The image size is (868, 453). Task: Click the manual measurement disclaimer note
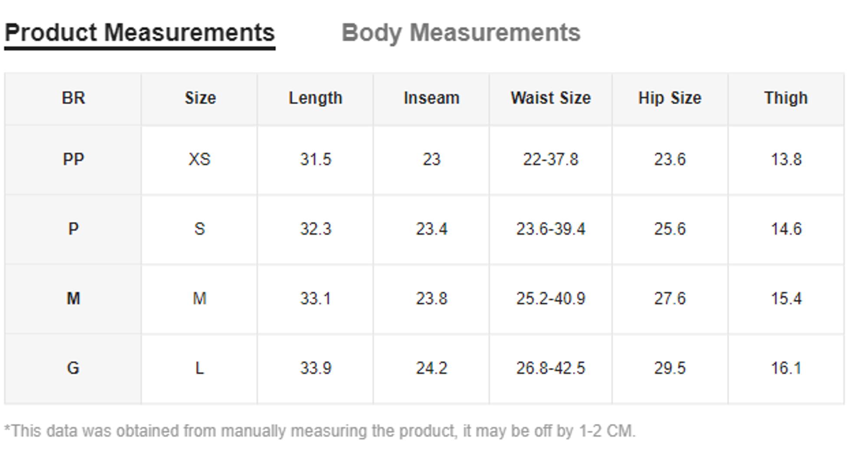[x=320, y=431]
